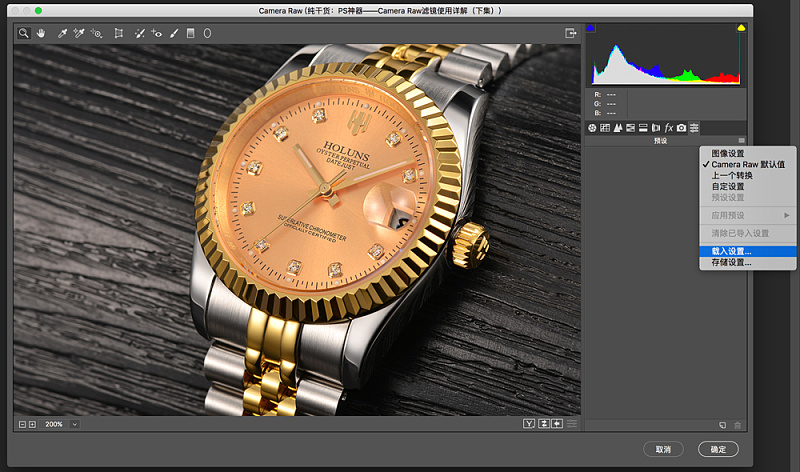Viewport: 800px width, 472px height.
Task: Click the 200% zoom level field
Action: click(x=54, y=424)
